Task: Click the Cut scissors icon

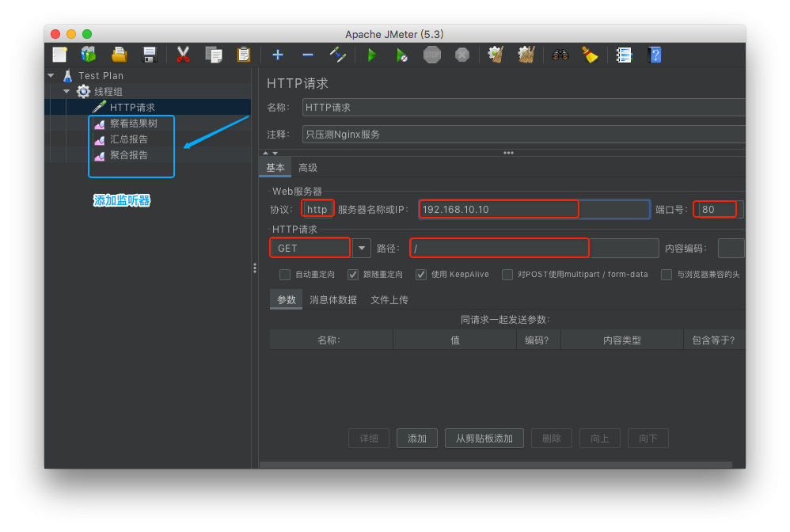Action: click(183, 55)
